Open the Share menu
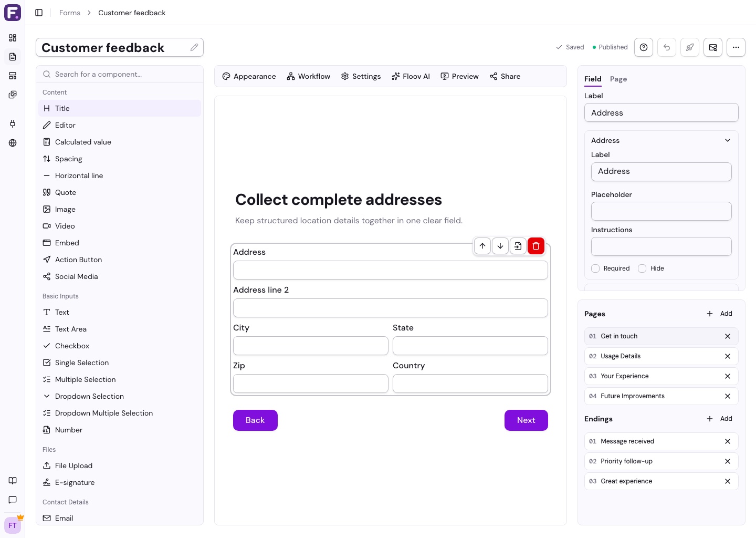The width and height of the screenshot is (756, 538). (x=505, y=76)
